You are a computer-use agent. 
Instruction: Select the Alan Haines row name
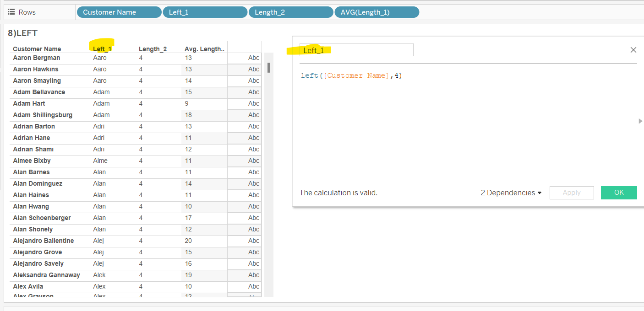point(31,195)
